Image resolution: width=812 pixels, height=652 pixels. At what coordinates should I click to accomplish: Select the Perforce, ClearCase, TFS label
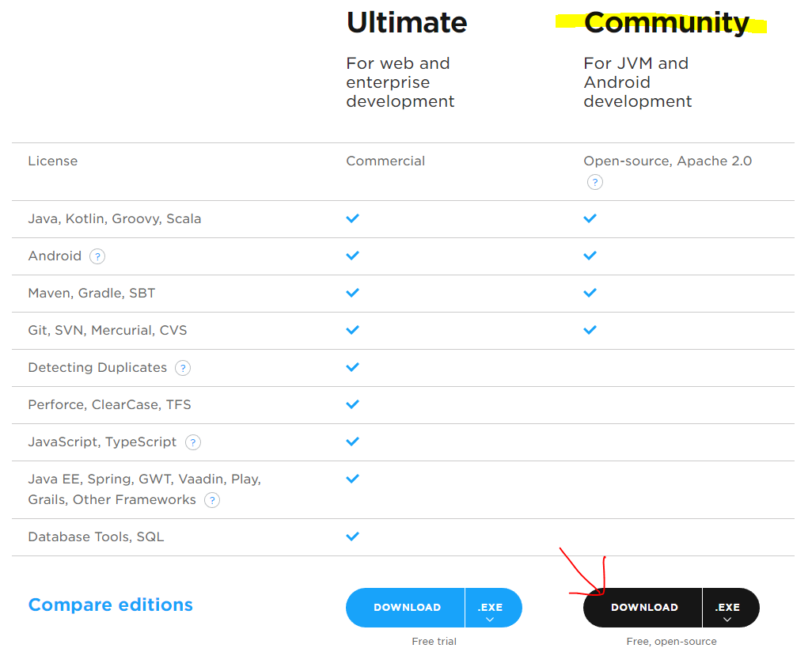click(109, 405)
